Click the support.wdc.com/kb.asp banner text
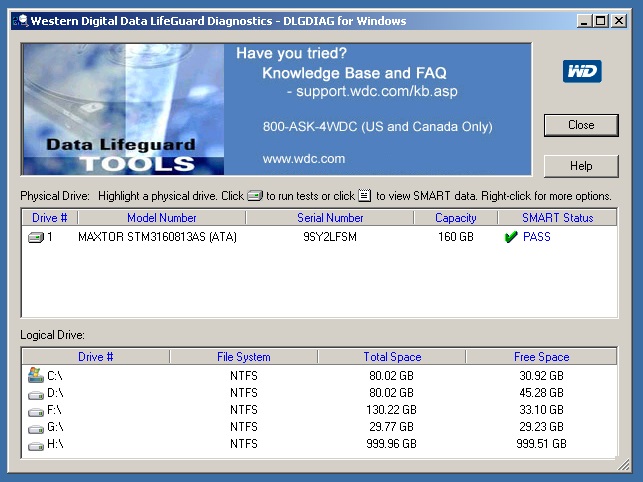The width and height of the screenshot is (643, 482). pyautogui.click(x=377, y=91)
